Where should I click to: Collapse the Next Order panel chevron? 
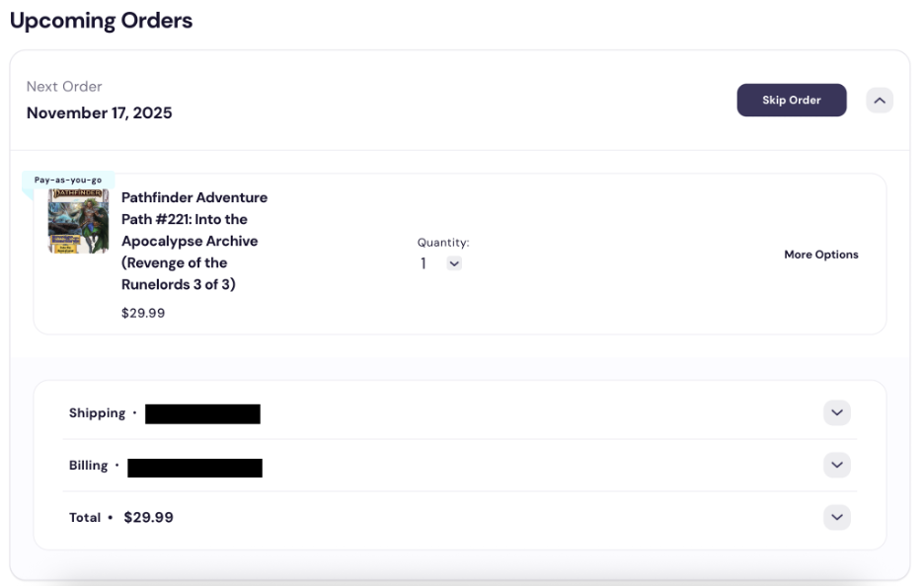click(880, 101)
